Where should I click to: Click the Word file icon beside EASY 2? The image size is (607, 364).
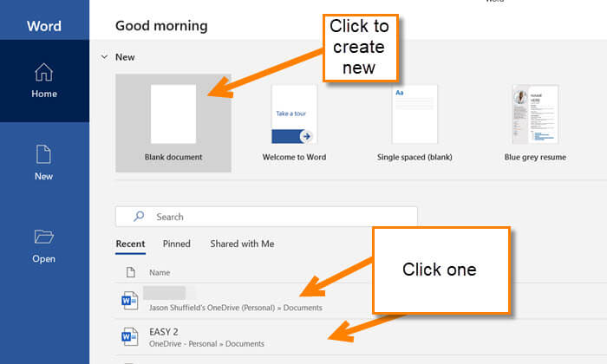pos(130,336)
